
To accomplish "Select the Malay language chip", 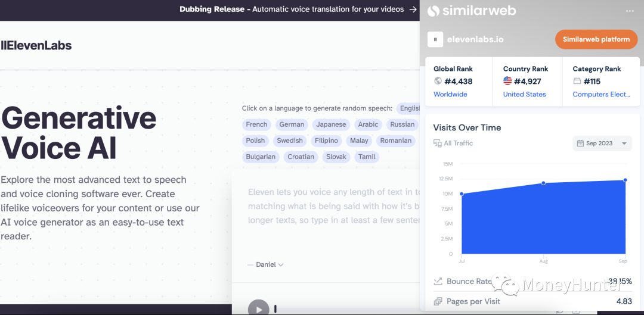I will pos(359,141).
